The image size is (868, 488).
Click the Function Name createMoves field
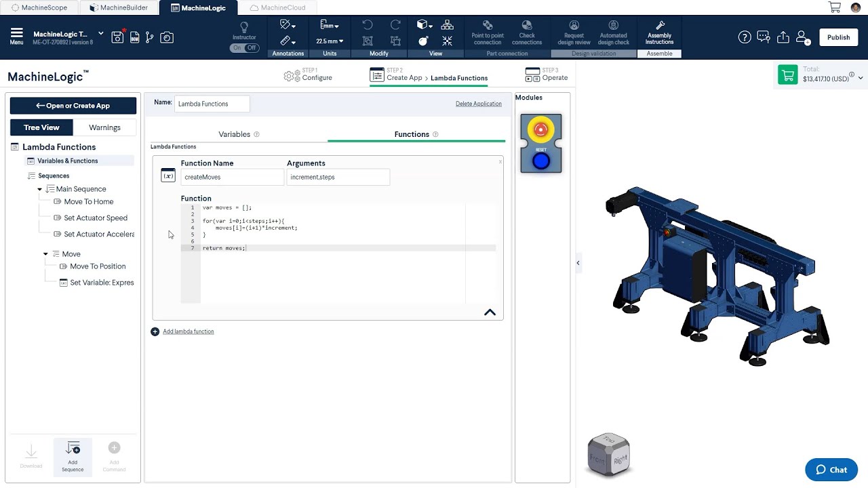[x=232, y=177]
